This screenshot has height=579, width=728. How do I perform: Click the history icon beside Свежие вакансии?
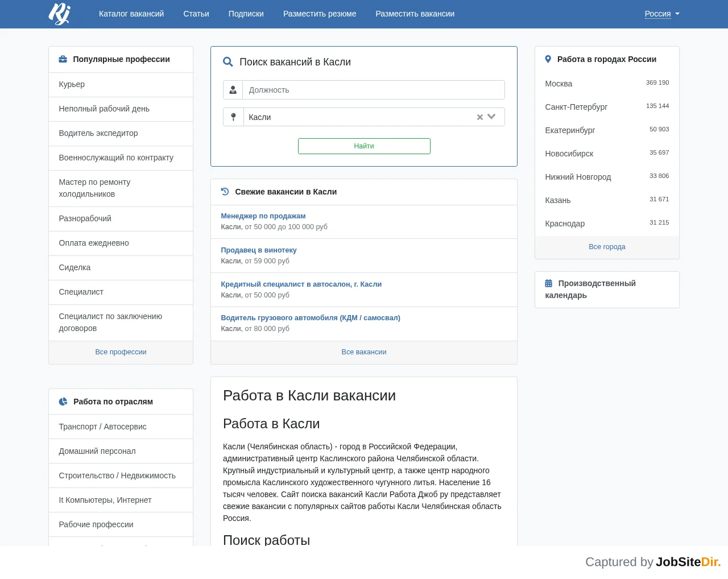click(x=225, y=192)
